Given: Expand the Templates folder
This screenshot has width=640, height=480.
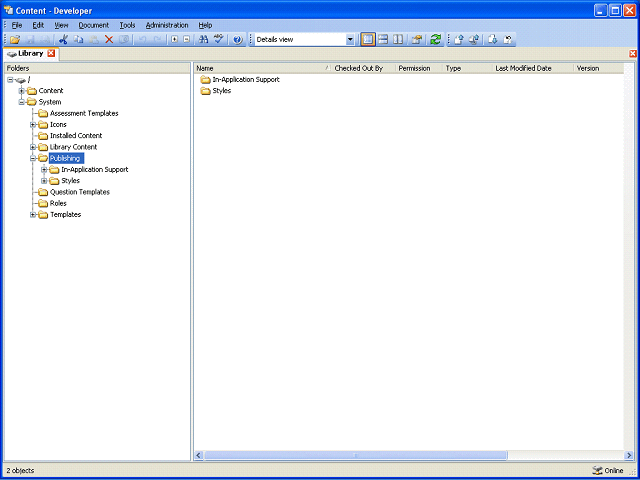Looking at the screenshot, I should click(x=33, y=215).
